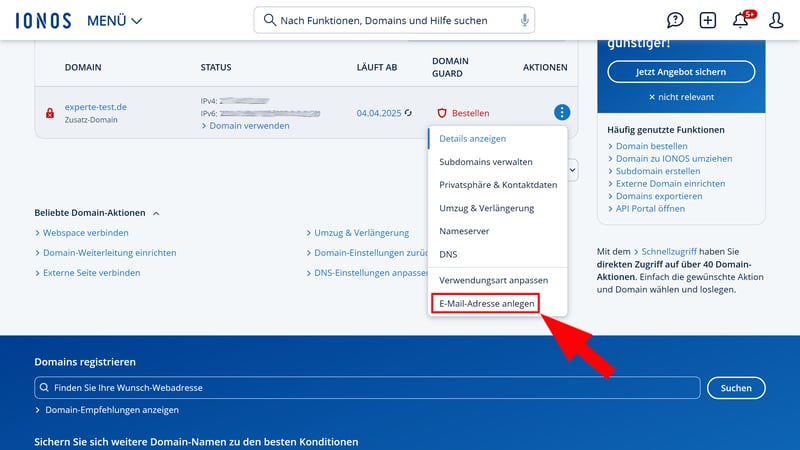Click the microphone voice search icon
Image resolution: width=800 pixels, height=450 pixels.
(524, 20)
